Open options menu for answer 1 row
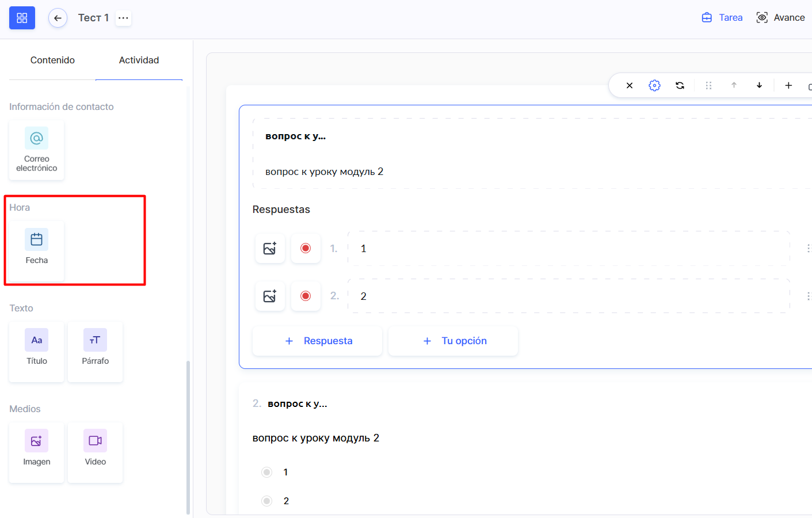The width and height of the screenshot is (812, 518). point(808,248)
